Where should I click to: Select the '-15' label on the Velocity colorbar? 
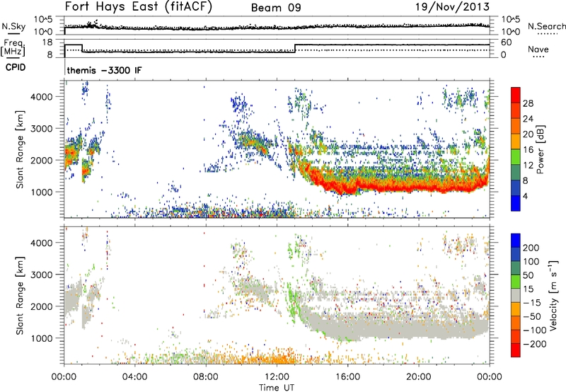[532, 303]
